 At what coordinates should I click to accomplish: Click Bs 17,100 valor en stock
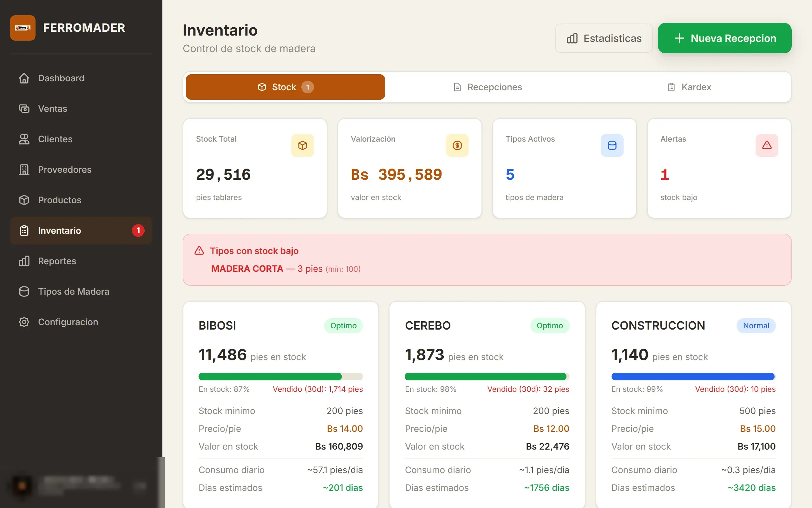coord(756,446)
